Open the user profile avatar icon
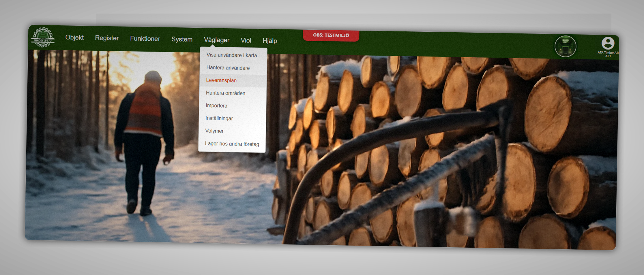 608,43
